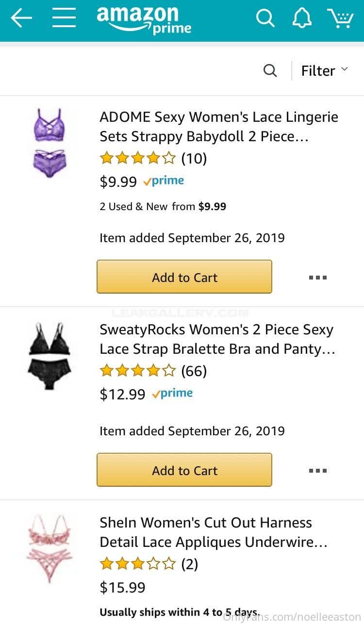This screenshot has height=626, width=364.
Task: View the pink harness set thumbnail
Action: pos(49,548)
